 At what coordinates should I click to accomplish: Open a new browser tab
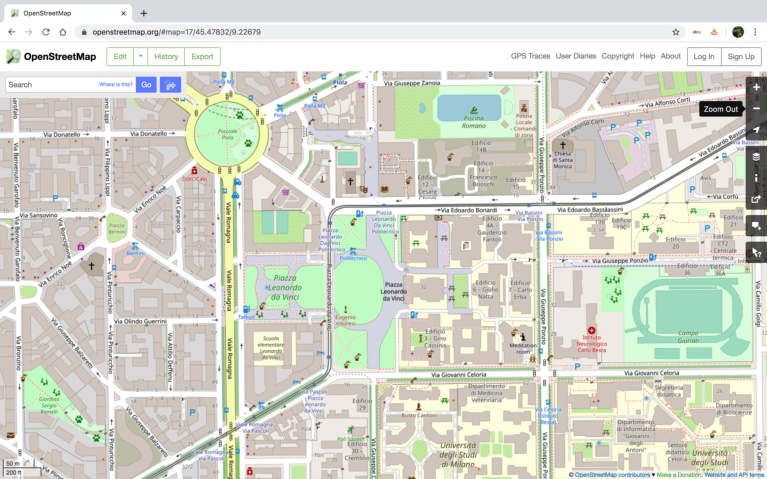(x=143, y=13)
